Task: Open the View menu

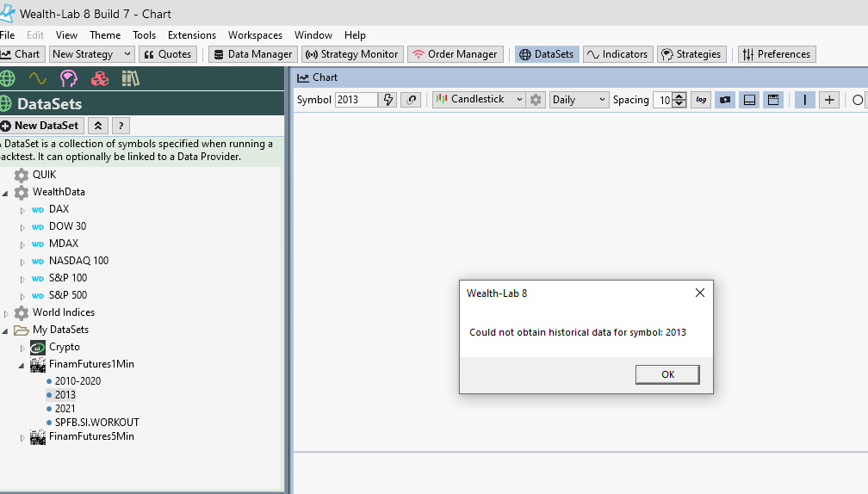Action: [x=66, y=34]
